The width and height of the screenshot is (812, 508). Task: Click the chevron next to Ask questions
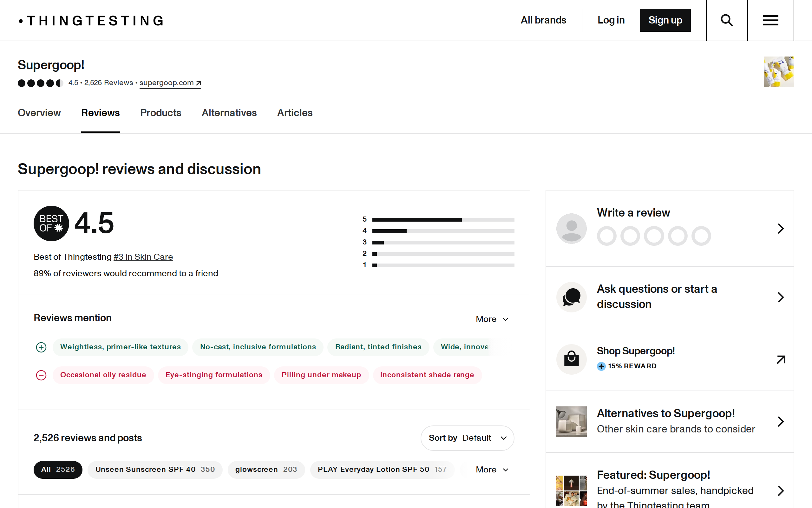pyautogui.click(x=781, y=297)
